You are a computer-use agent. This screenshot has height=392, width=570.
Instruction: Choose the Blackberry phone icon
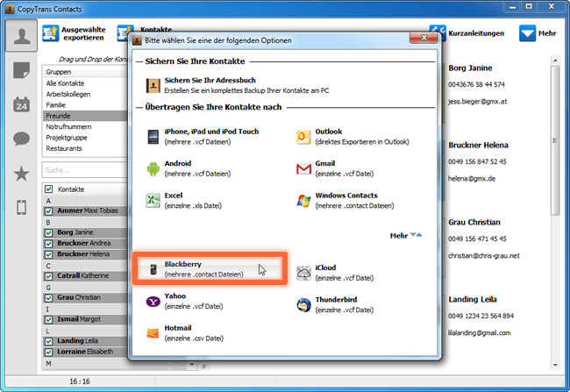pyautogui.click(x=153, y=269)
